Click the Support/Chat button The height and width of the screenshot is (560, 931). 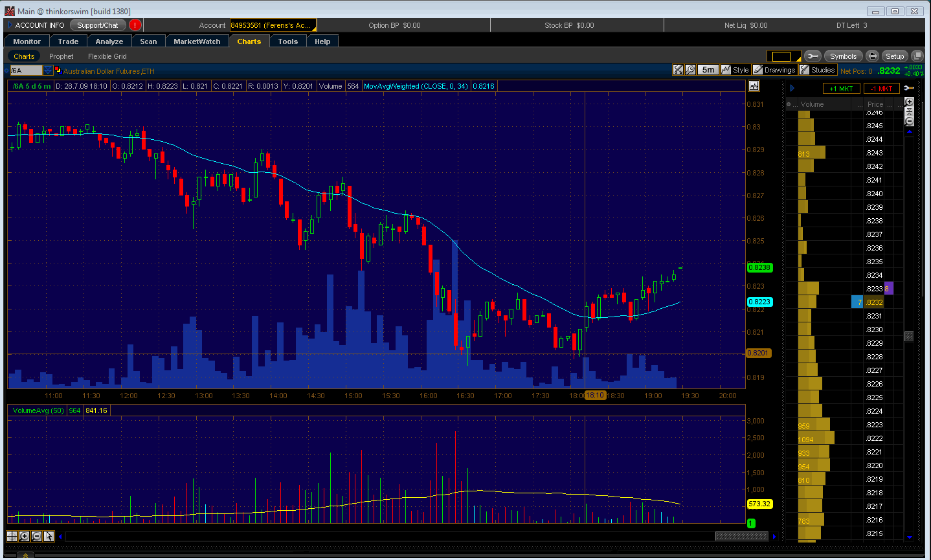(x=98, y=25)
